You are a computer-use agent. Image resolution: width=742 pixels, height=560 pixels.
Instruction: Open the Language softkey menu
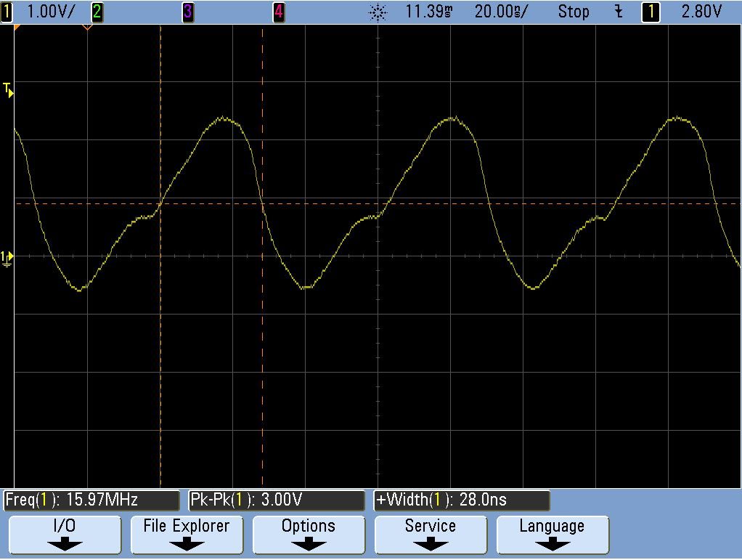click(x=553, y=535)
